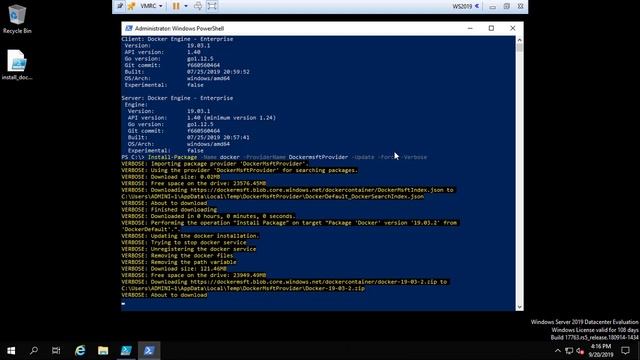640x360 pixels.
Task: Launch Internet Explorer from the taskbar
Action: click(x=80, y=351)
